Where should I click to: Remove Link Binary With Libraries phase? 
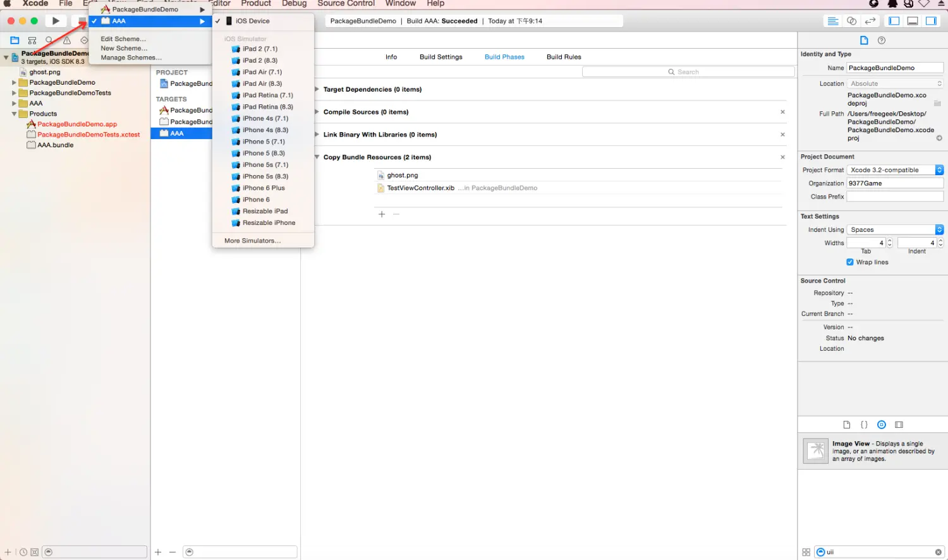pos(782,135)
